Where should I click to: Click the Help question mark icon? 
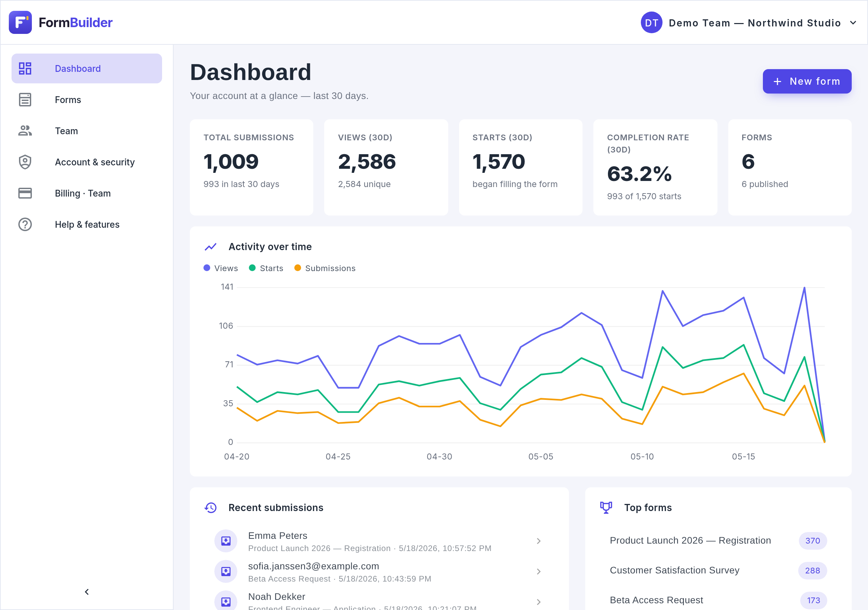click(25, 224)
